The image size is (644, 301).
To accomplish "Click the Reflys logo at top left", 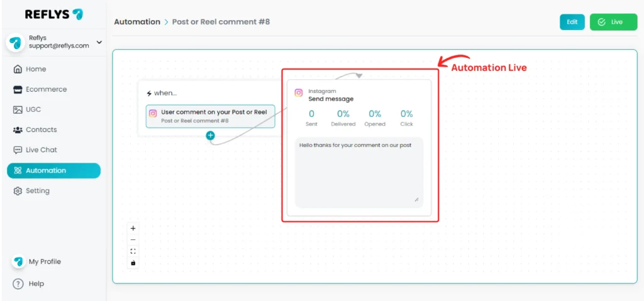I will 54,14.
